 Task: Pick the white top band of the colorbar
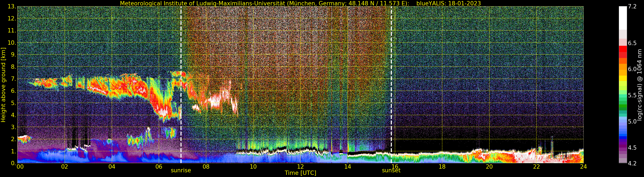click(x=623, y=18)
